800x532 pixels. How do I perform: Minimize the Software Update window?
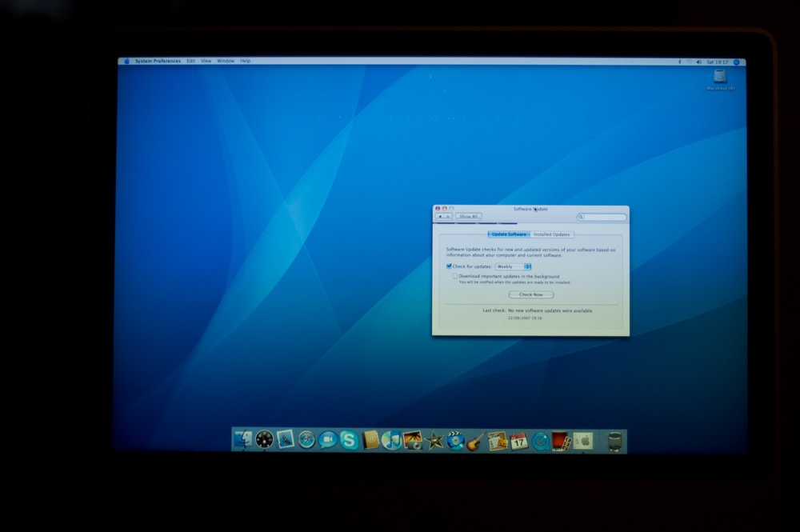(444, 209)
